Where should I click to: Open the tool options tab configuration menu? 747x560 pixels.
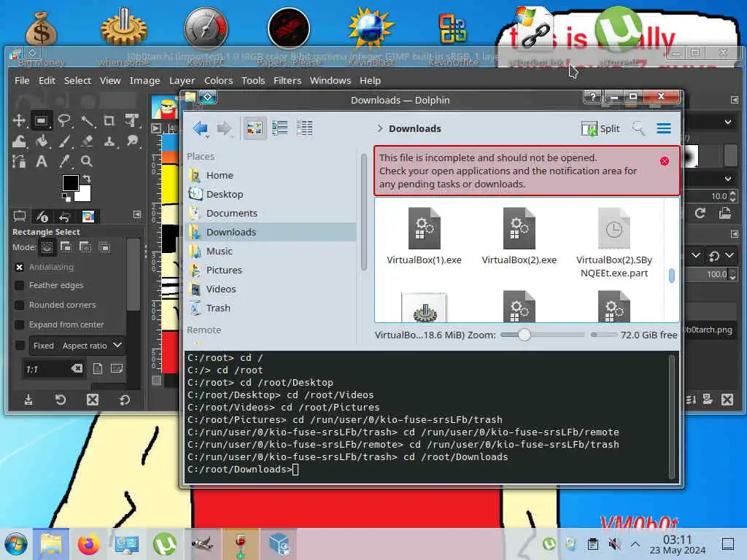[137, 215]
